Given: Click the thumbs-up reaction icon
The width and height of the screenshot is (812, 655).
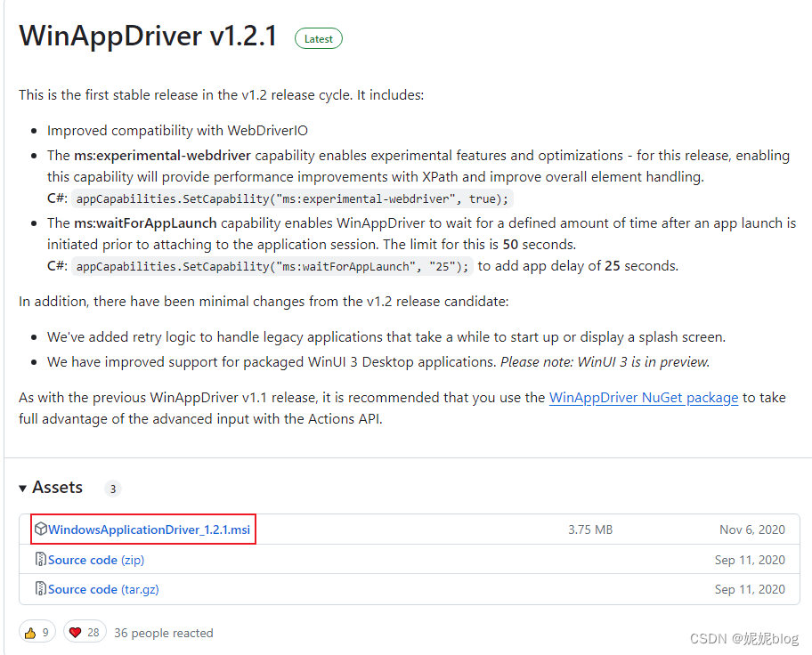Looking at the screenshot, I should pos(30,632).
